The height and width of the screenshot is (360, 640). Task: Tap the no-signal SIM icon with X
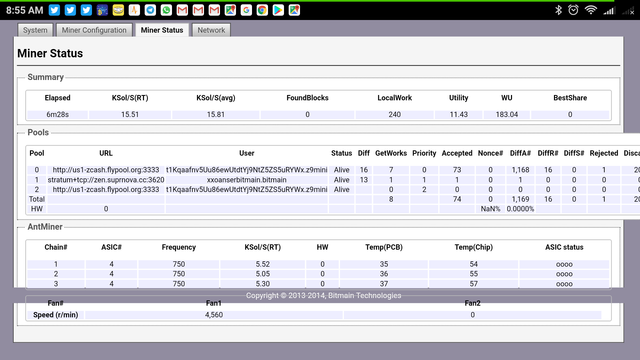pos(629,11)
